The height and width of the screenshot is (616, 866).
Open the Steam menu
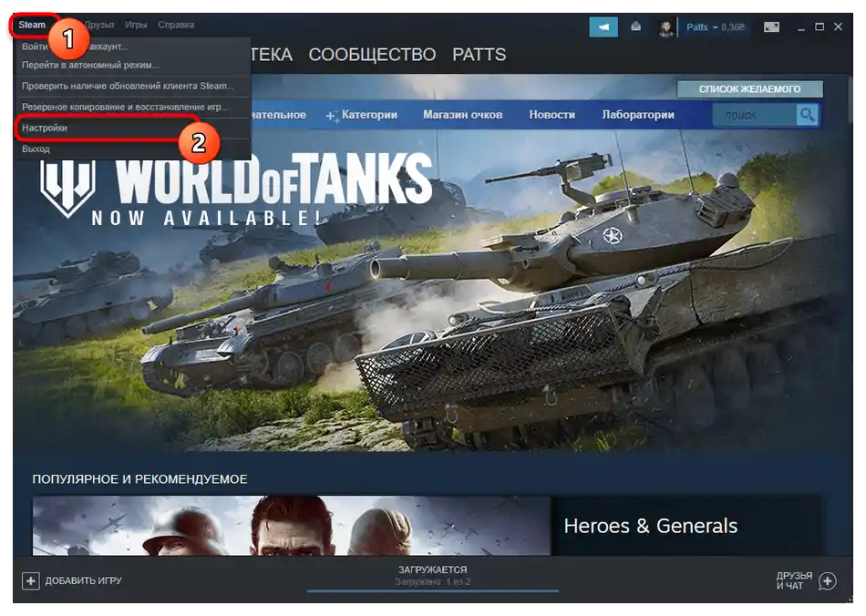click(32, 25)
